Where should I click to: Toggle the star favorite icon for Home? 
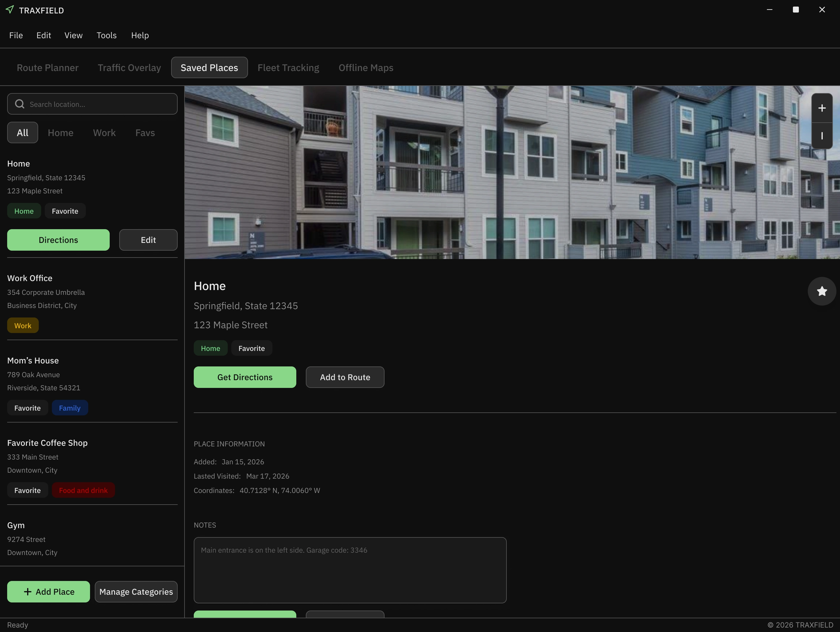coord(822,291)
